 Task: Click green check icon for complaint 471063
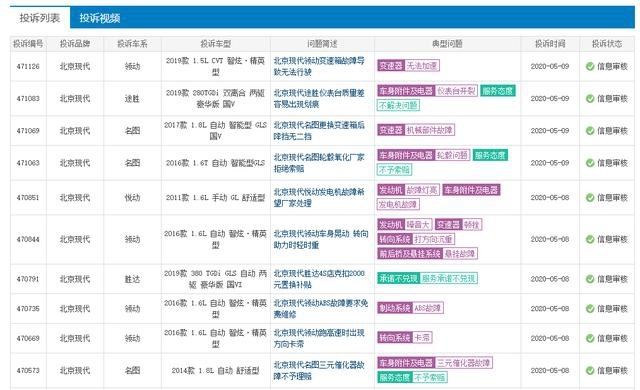590,163
